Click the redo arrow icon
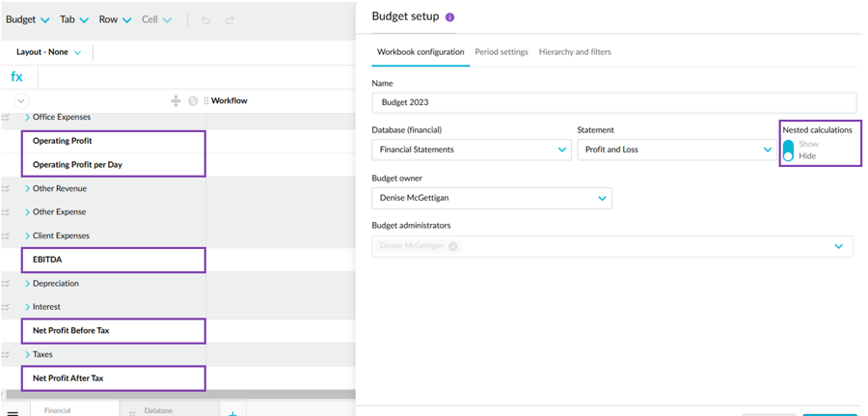Image resolution: width=868 pixels, height=416 pixels. 230,20
